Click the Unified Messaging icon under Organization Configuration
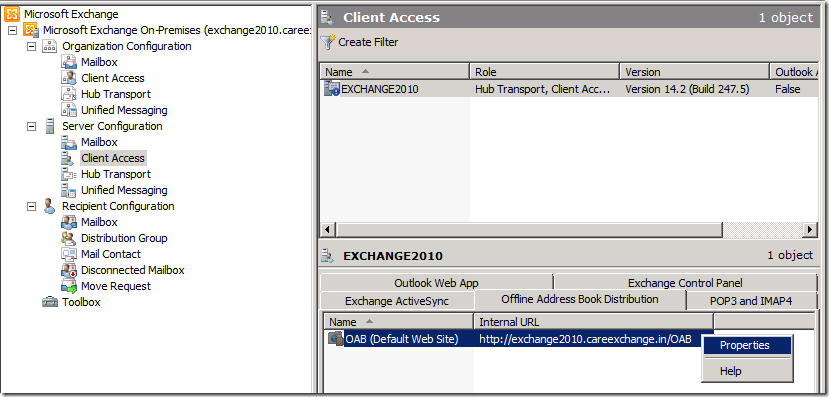The height and width of the screenshot is (397, 829). (69, 110)
